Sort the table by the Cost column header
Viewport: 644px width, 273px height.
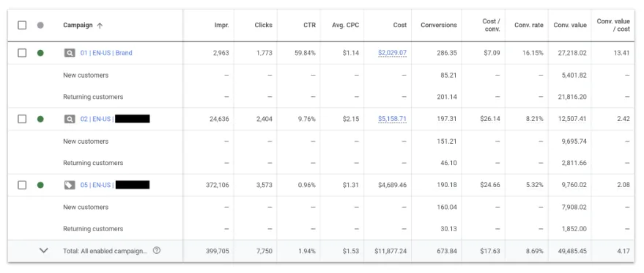(399, 25)
